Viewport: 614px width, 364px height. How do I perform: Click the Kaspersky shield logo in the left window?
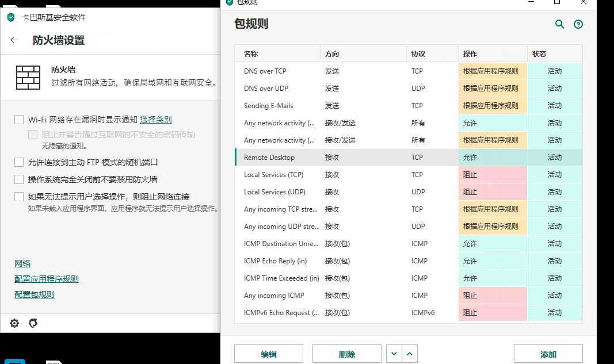tap(11, 17)
